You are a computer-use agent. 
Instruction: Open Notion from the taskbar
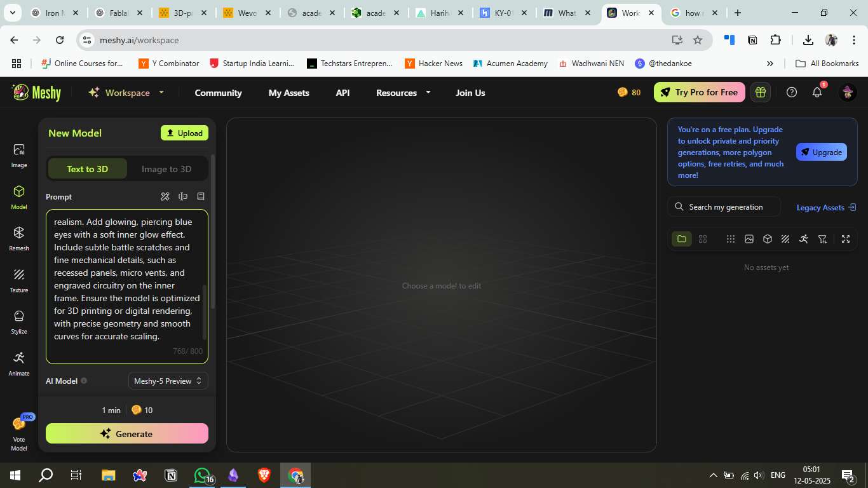[x=171, y=475]
